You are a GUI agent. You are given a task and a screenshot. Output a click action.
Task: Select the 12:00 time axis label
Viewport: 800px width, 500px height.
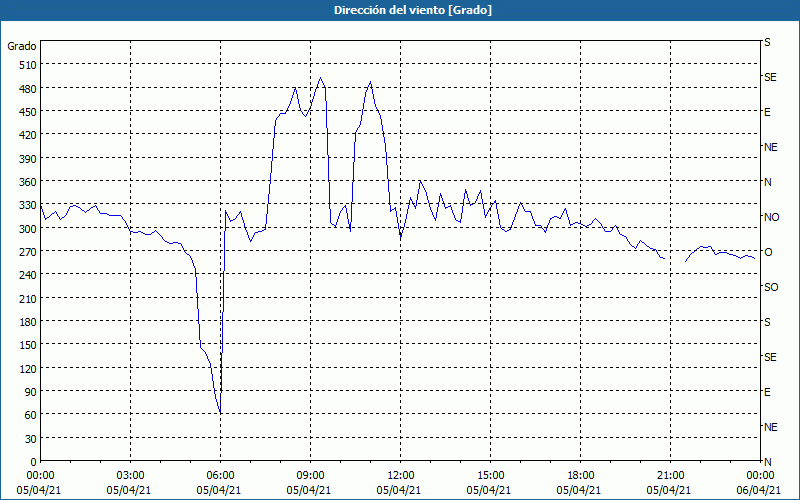[x=401, y=476]
